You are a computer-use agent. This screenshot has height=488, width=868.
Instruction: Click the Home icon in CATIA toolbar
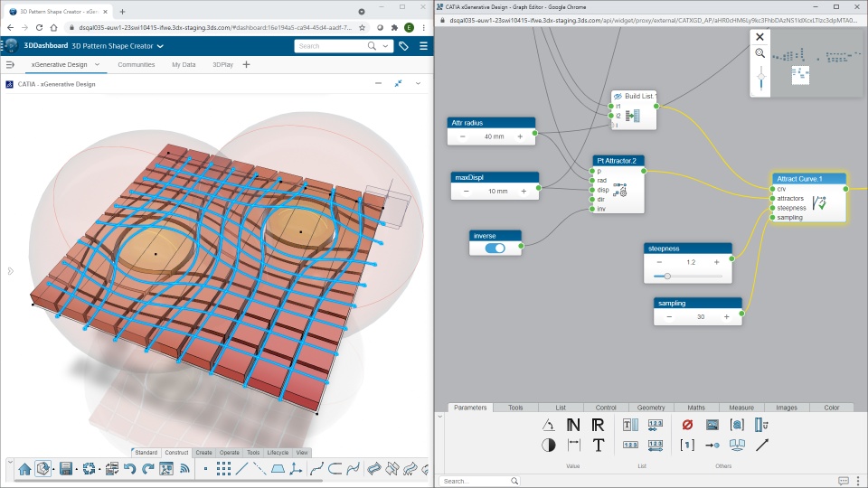pos(24,469)
